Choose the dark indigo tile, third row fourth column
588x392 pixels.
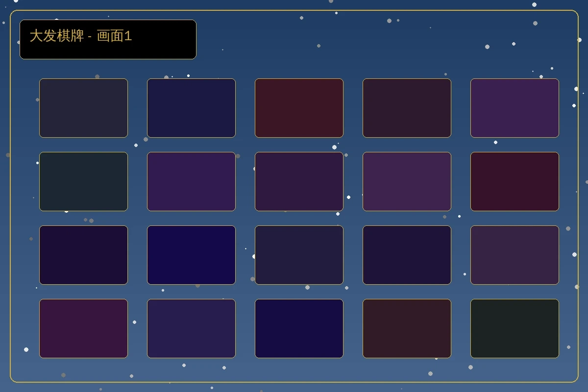tap(407, 255)
